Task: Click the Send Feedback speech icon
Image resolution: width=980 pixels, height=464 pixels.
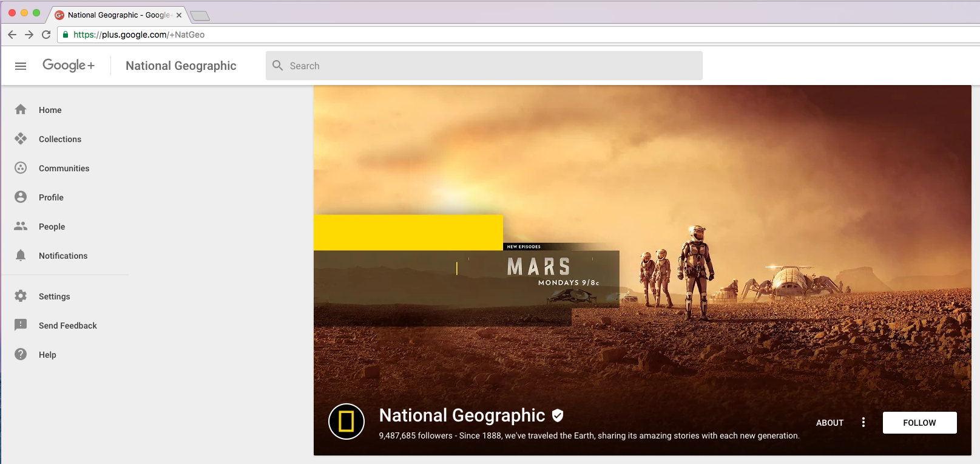Action: [x=21, y=325]
